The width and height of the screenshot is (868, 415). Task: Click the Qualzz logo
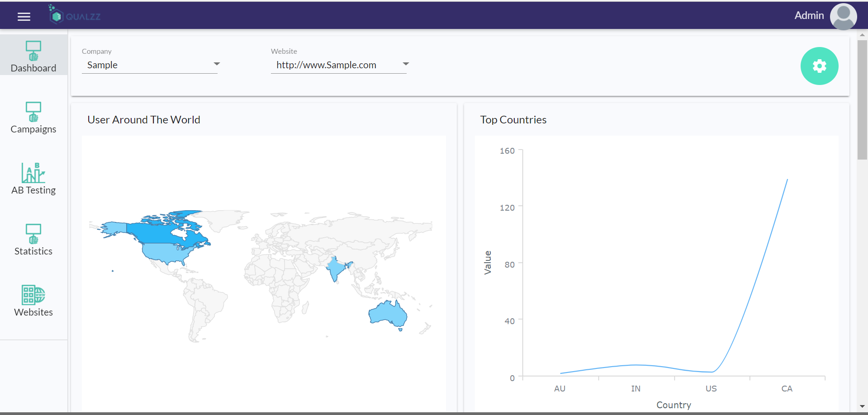pyautogui.click(x=75, y=14)
